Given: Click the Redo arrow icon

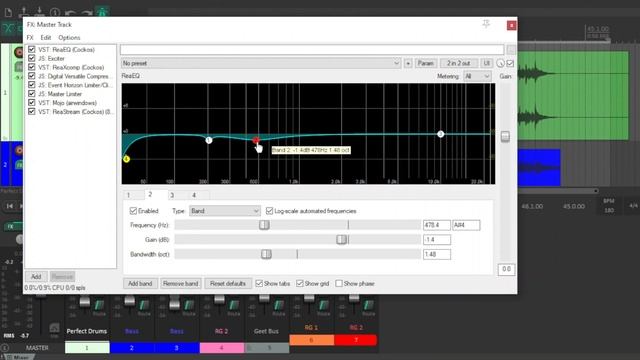Looking at the screenshot, I should click(x=86, y=13).
